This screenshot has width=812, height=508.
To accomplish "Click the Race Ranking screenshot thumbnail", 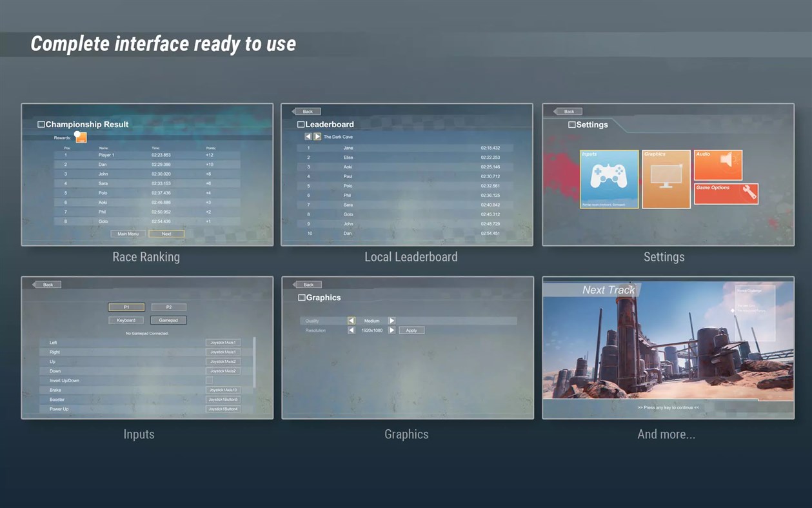I will point(147,175).
